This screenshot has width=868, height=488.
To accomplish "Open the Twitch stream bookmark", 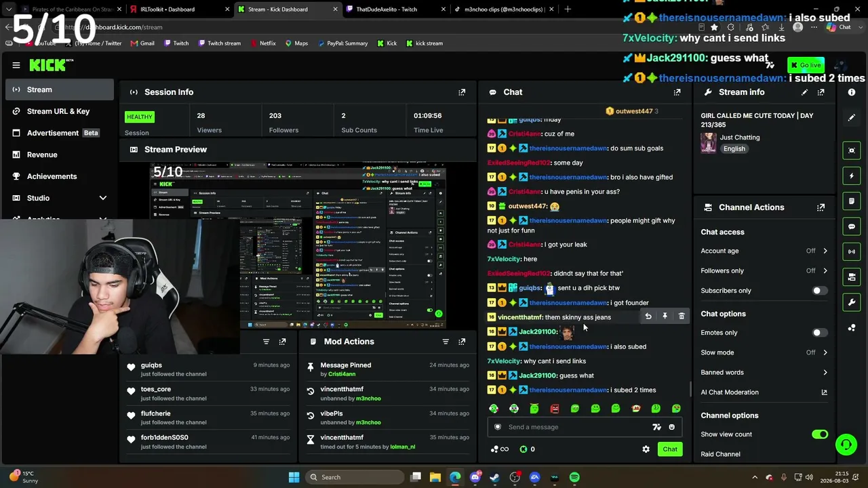I will coord(220,43).
